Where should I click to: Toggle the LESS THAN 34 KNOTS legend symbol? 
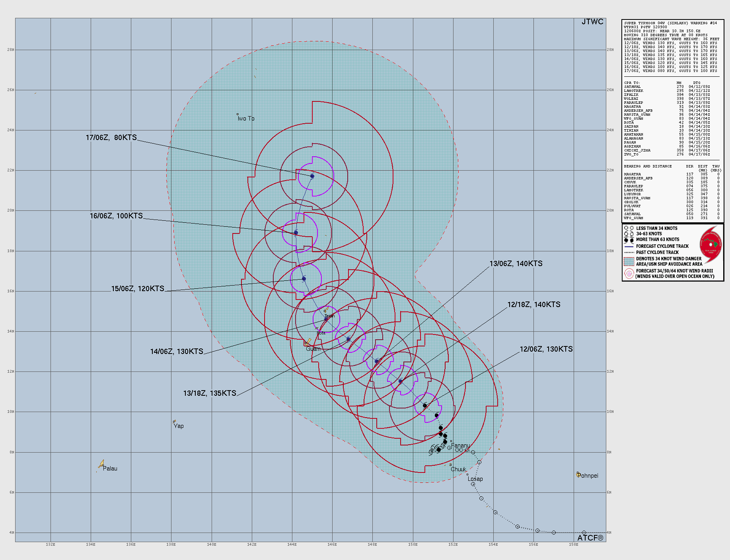coord(629,228)
